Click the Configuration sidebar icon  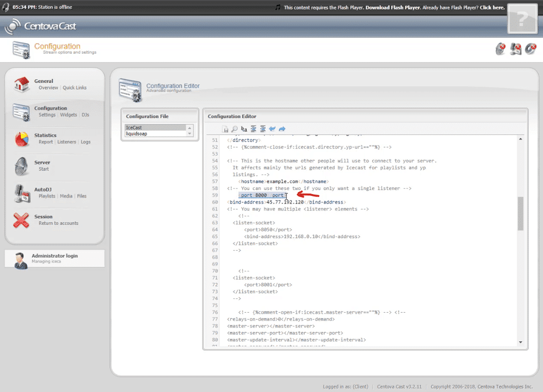click(21, 112)
